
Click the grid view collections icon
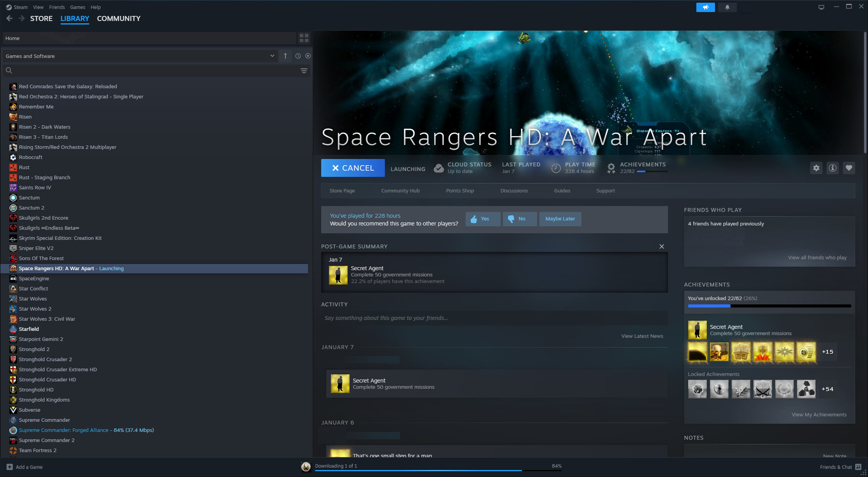pos(304,38)
